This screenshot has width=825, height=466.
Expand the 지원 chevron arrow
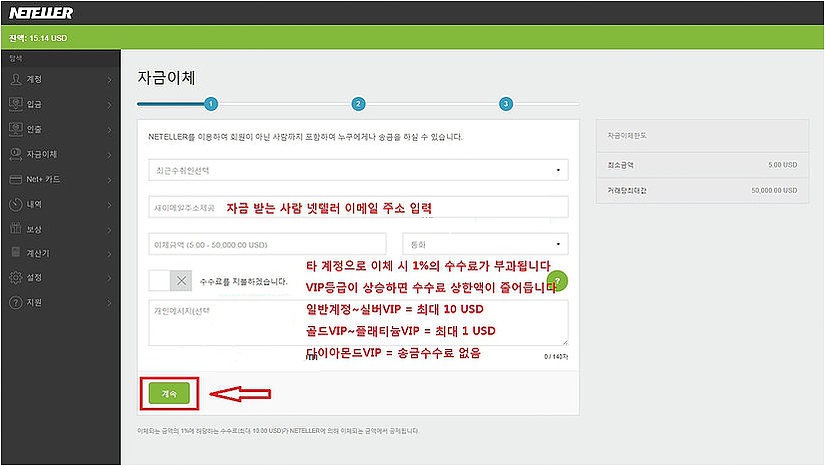[109, 303]
